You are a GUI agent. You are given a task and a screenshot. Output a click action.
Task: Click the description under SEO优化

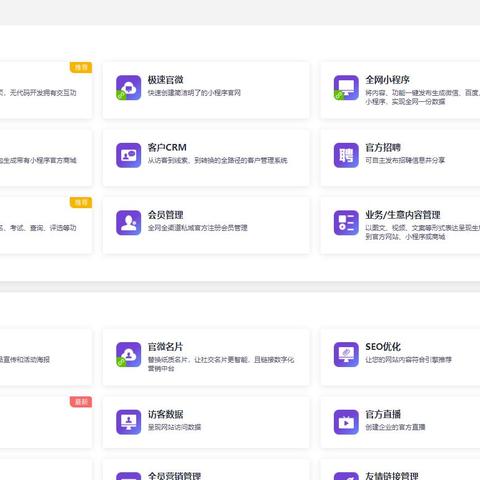tap(408, 359)
